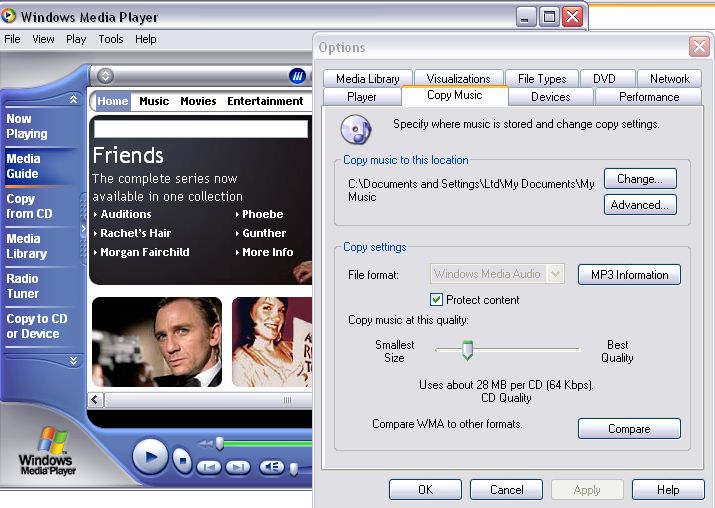715x508 pixels.
Task: Click the Help button in Options dialog
Action: (668, 489)
